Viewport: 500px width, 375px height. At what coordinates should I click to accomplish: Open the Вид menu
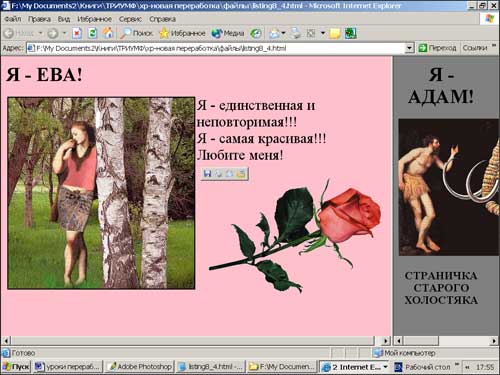[64, 19]
